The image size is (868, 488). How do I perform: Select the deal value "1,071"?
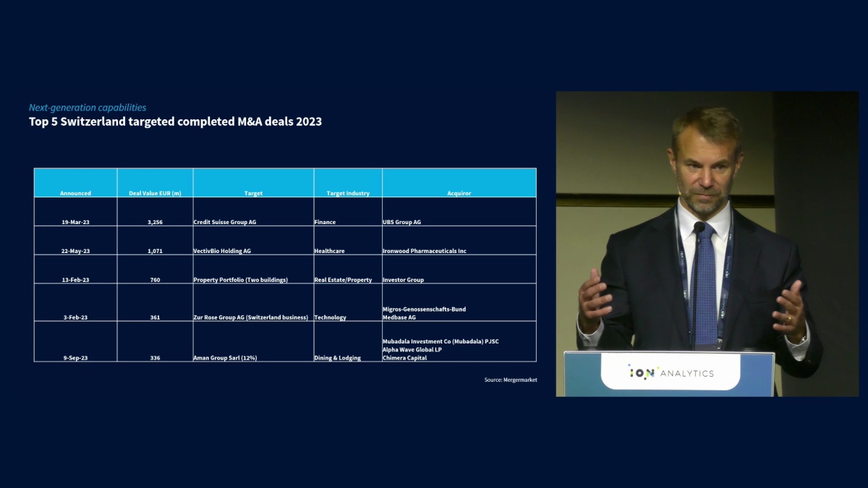[155, 251]
